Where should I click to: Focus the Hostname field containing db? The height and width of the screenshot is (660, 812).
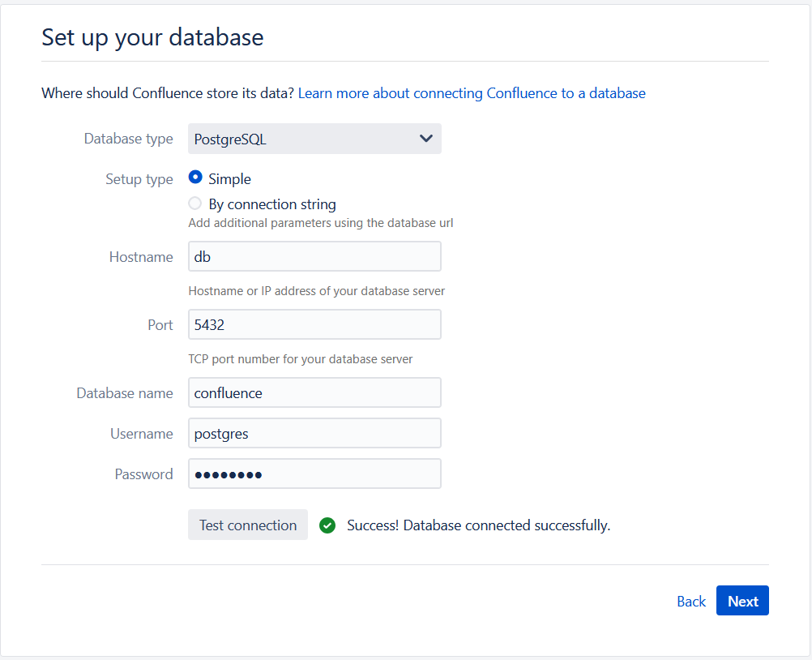click(314, 256)
